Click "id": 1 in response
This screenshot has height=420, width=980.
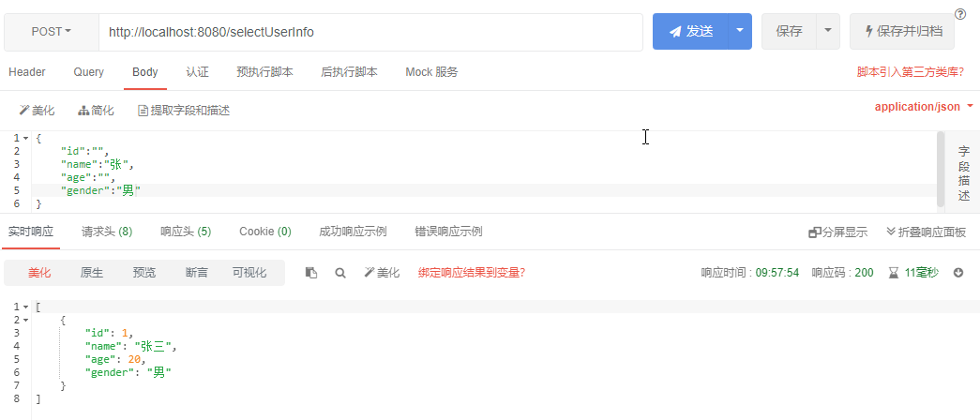pos(110,333)
